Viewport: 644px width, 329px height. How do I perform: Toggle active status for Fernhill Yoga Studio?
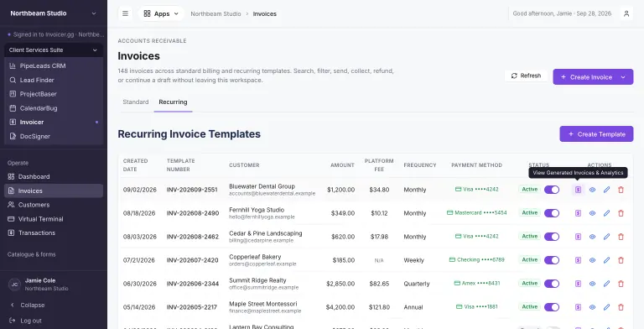552,213
